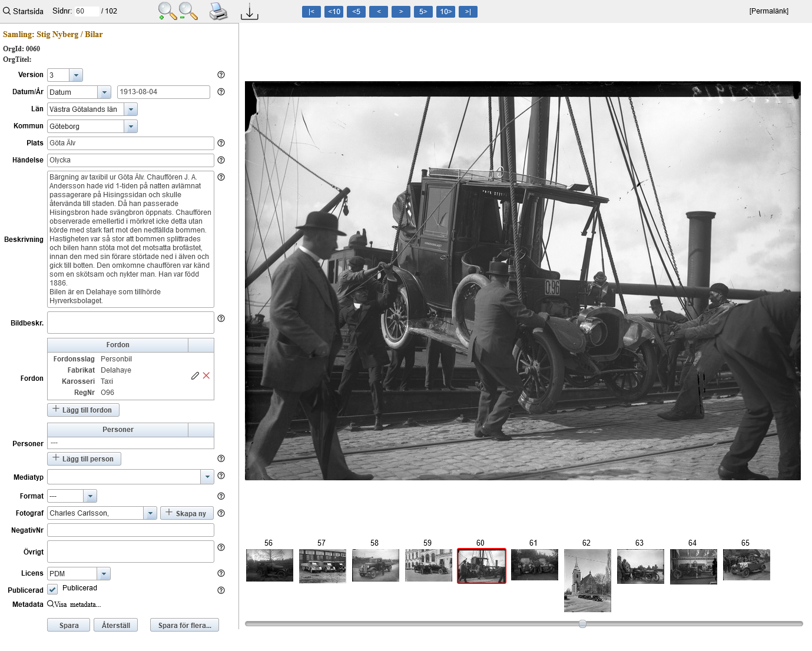Screen dimensions: 812x651
Task: Click help icon next to Mediatyp
Action: pyautogui.click(x=221, y=476)
